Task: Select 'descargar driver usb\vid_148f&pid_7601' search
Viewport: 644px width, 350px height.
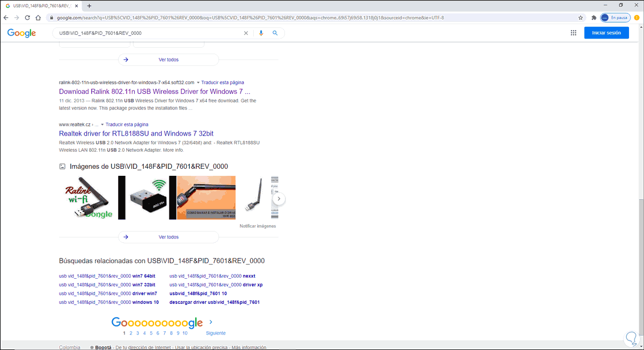Action: pos(215,302)
